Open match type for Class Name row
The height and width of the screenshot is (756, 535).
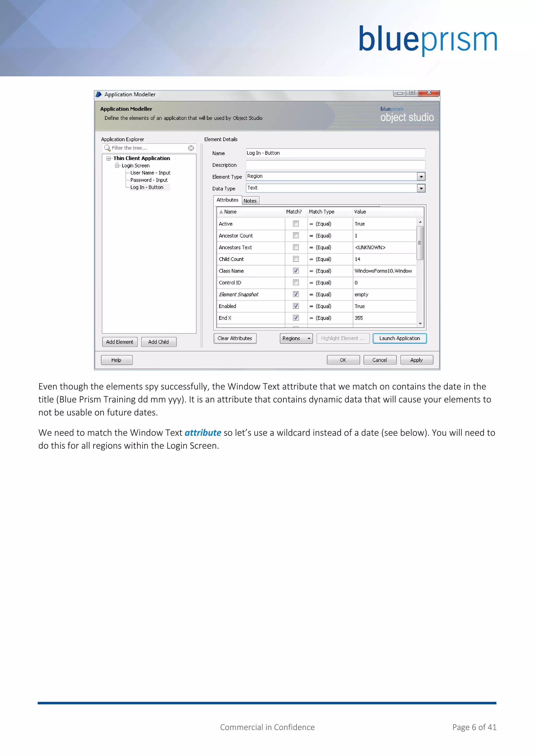pyautogui.click(x=330, y=271)
